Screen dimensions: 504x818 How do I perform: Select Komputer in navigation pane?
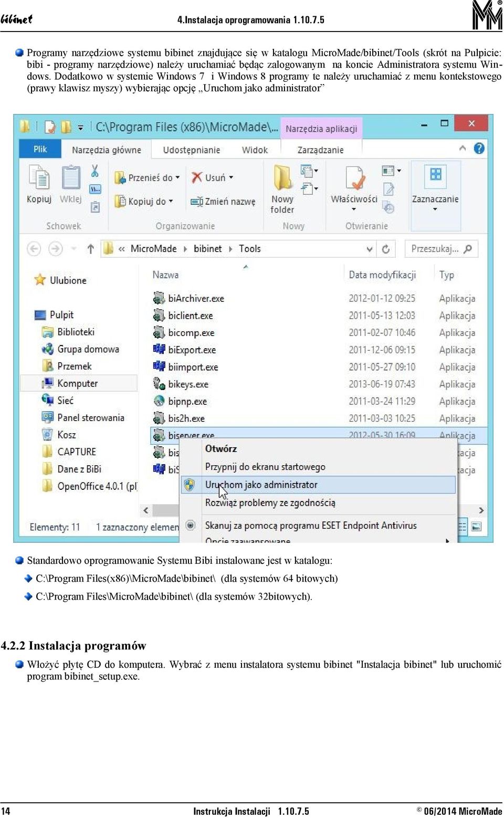(78, 383)
